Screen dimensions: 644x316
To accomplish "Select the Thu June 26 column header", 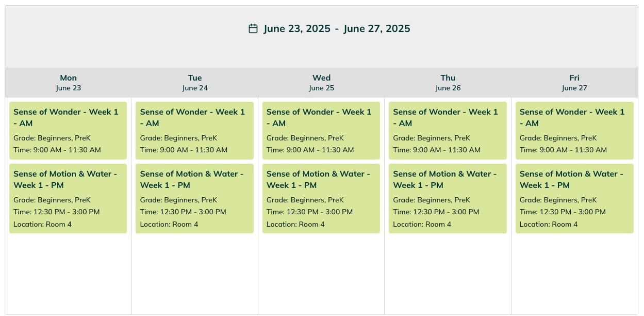I will click(448, 83).
